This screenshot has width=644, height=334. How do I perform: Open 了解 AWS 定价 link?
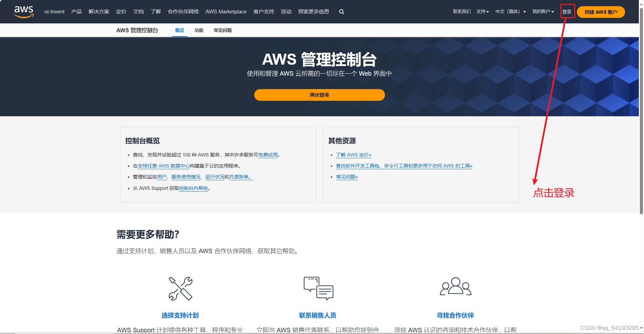click(354, 155)
